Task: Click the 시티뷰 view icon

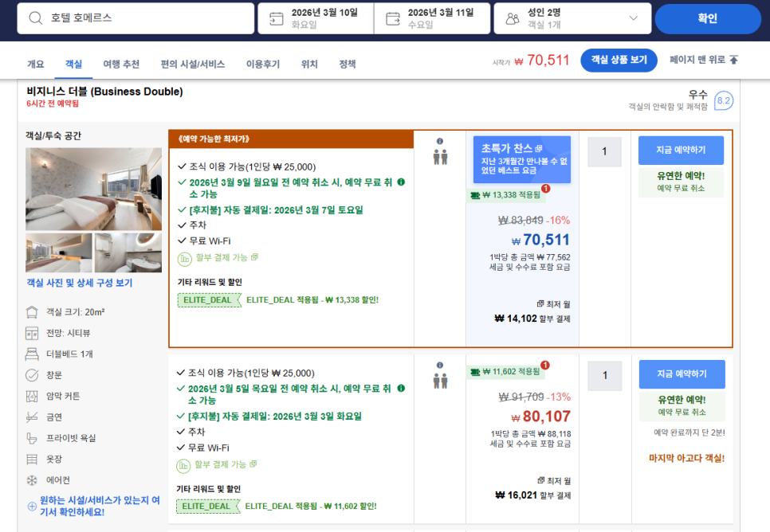Action: 32,333
